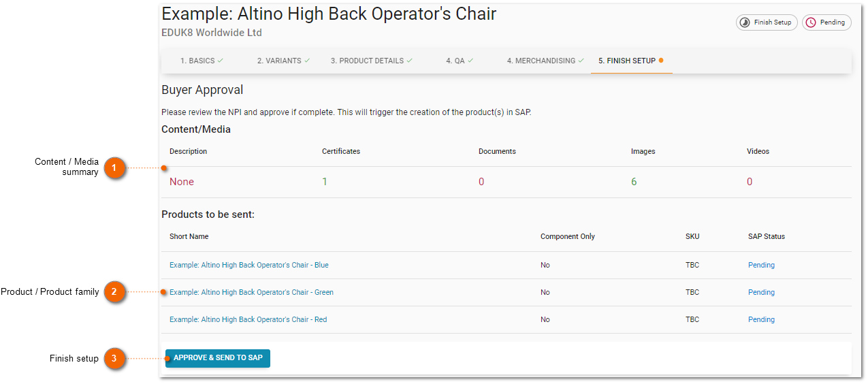The height and width of the screenshot is (384, 868).
Task: Click the Images count value 6
Action: coord(634,182)
